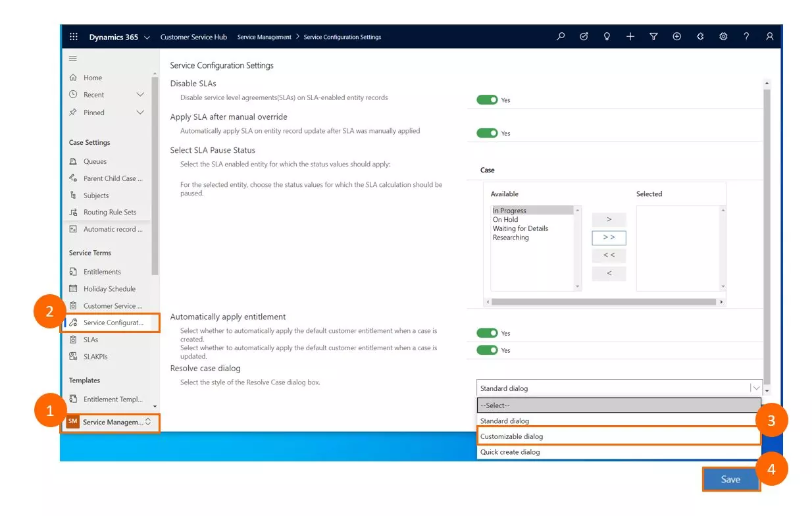Viewport: 812px width, 516px height.
Task: Move selected status right with > button
Action: pos(609,220)
